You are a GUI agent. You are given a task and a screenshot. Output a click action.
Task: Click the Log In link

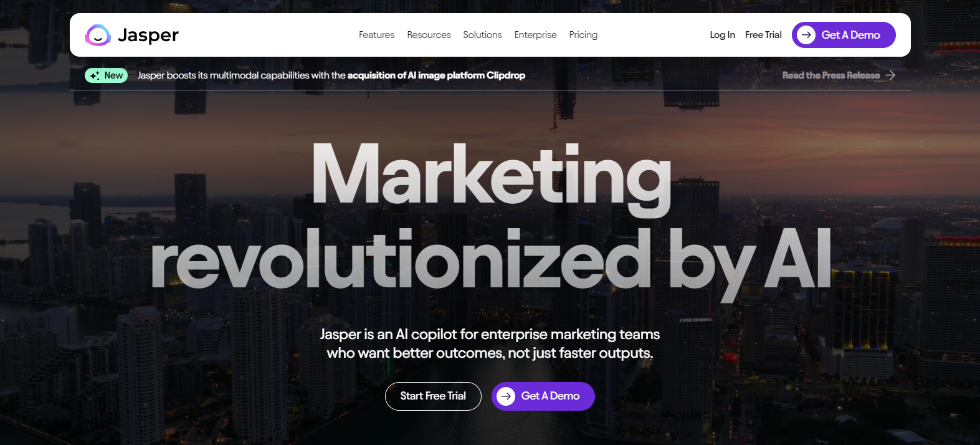coord(722,35)
